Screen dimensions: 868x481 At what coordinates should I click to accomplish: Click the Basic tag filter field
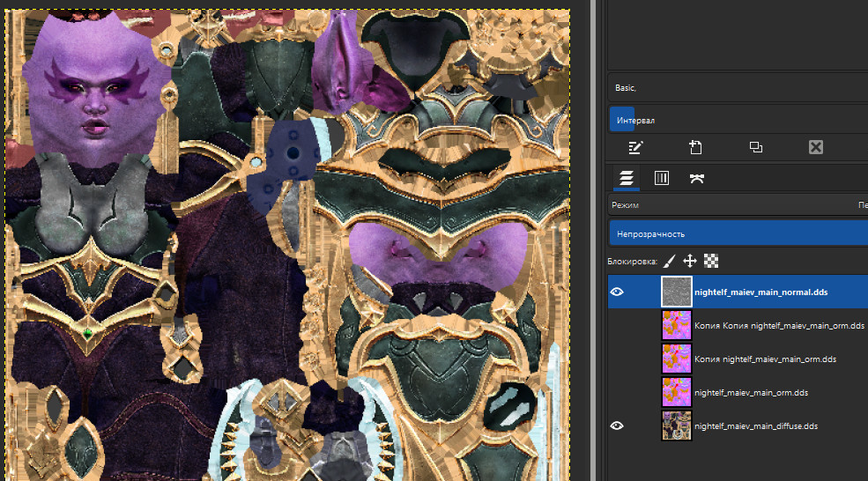pyautogui.click(x=737, y=88)
